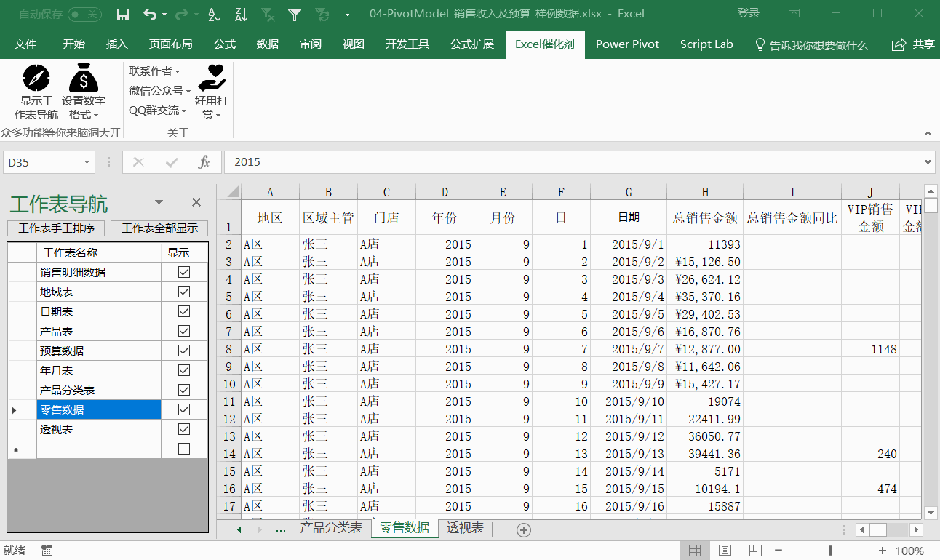940x560 pixels.
Task: Click the ribbon display options icon
Action: (x=794, y=13)
